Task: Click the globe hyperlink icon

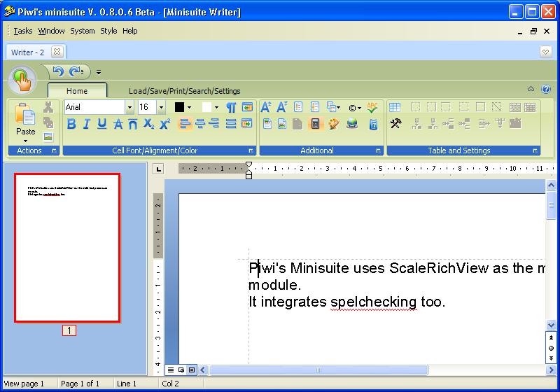Action: pos(352,124)
